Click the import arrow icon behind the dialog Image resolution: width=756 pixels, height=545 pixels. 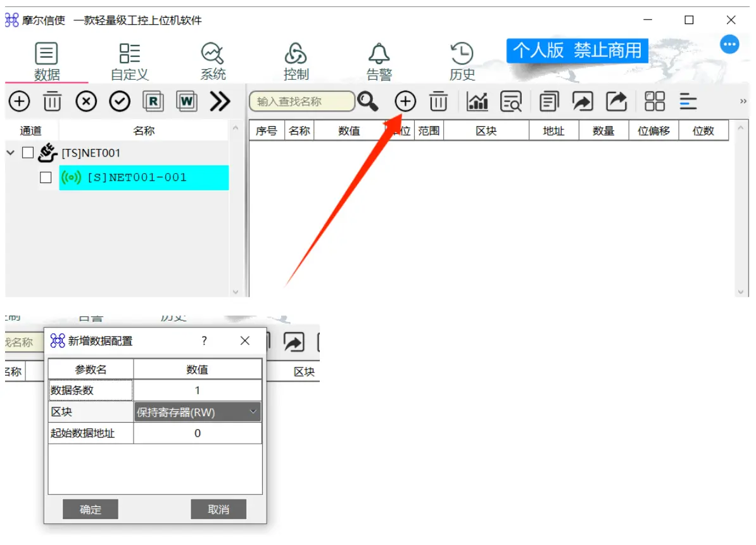294,342
